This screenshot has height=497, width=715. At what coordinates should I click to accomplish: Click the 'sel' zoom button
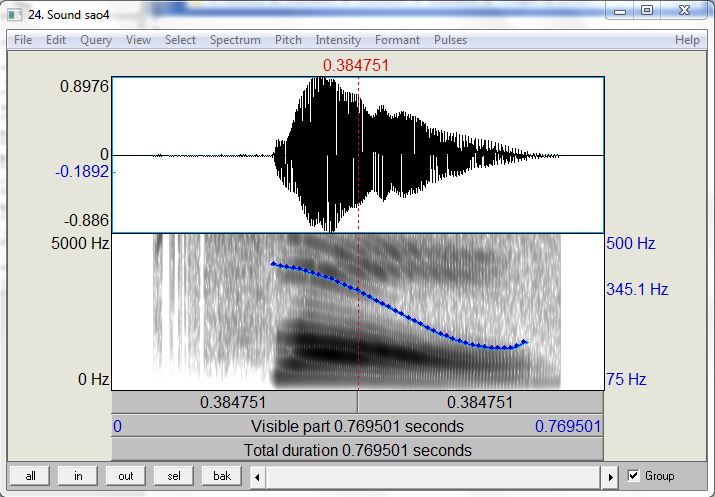point(174,476)
